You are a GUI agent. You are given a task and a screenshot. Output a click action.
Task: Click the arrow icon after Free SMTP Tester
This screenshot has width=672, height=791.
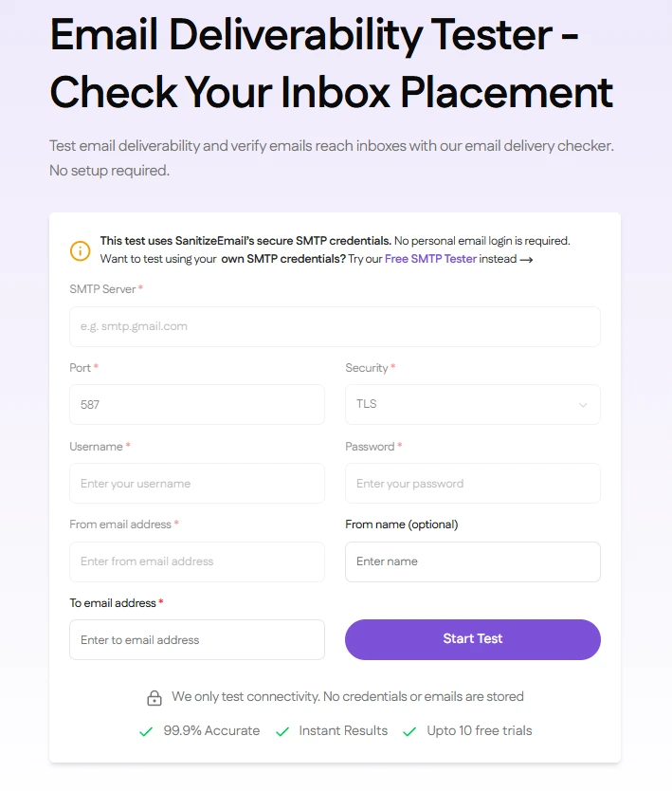(526, 259)
